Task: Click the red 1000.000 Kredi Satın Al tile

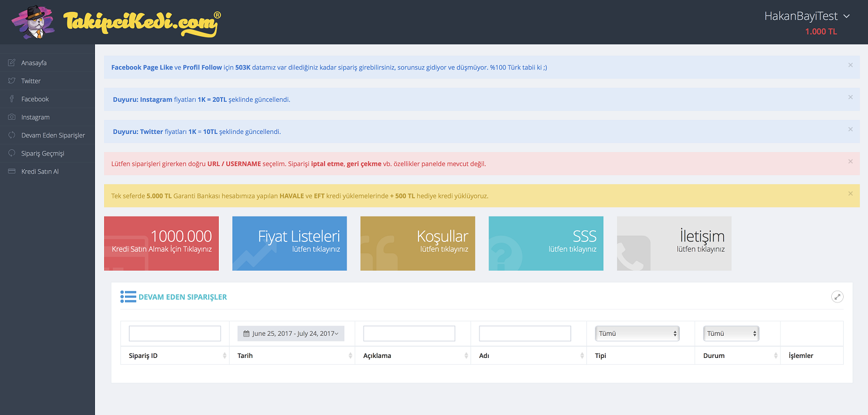Action: [x=161, y=243]
